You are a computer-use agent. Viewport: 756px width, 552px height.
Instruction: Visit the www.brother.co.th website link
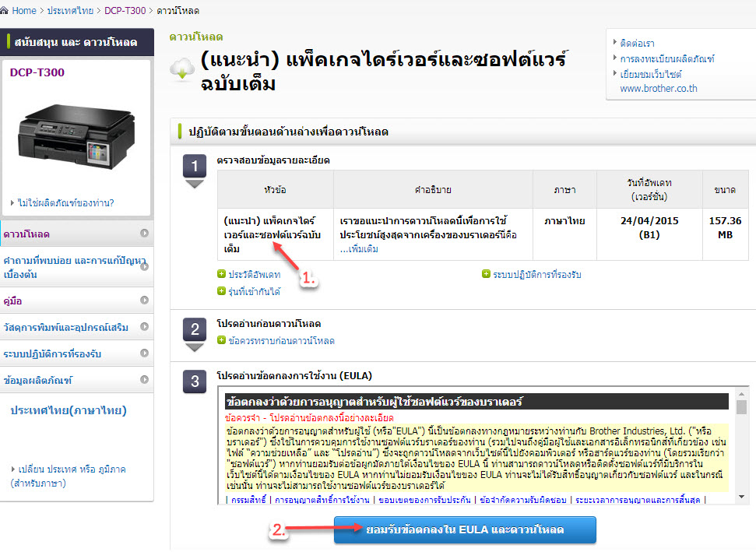point(659,88)
